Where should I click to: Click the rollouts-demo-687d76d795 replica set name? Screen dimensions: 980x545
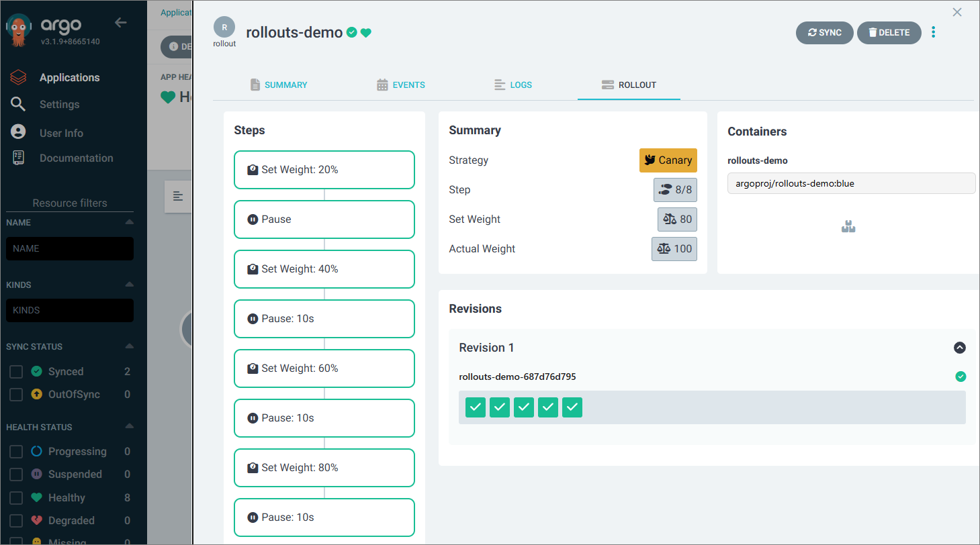point(517,377)
